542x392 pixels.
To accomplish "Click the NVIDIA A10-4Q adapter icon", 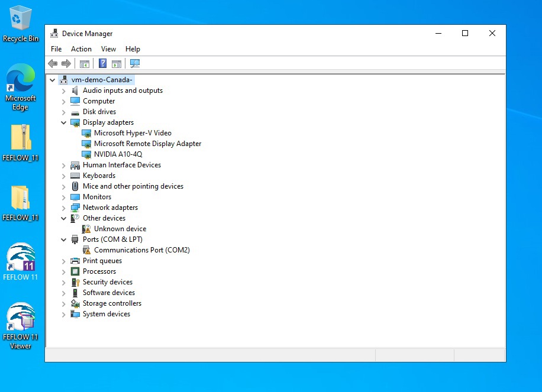I will 86,154.
